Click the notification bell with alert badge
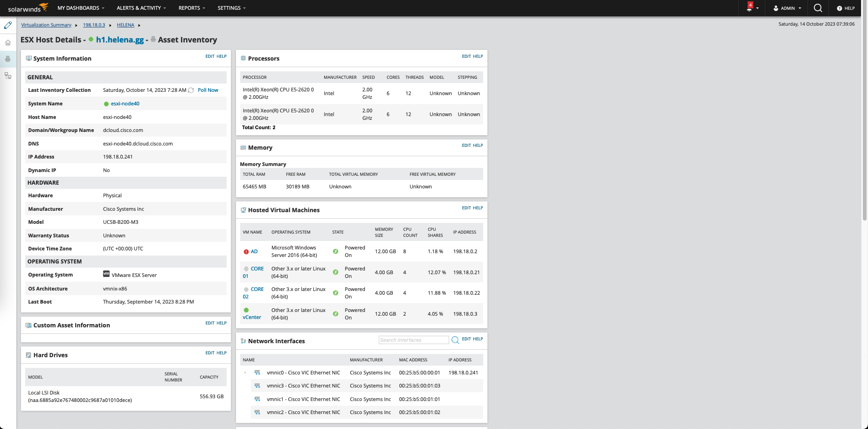The width and height of the screenshot is (868, 429). click(x=750, y=8)
